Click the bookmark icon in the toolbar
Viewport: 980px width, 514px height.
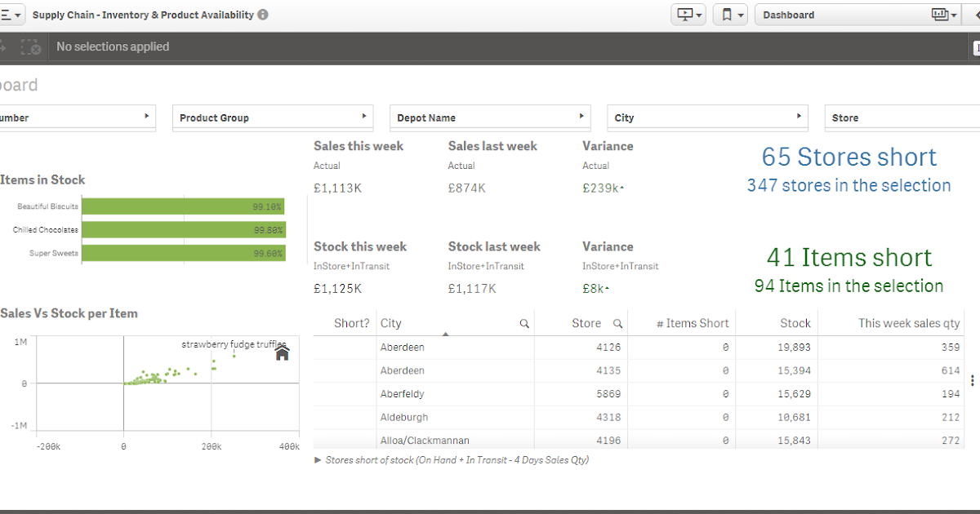tap(727, 14)
